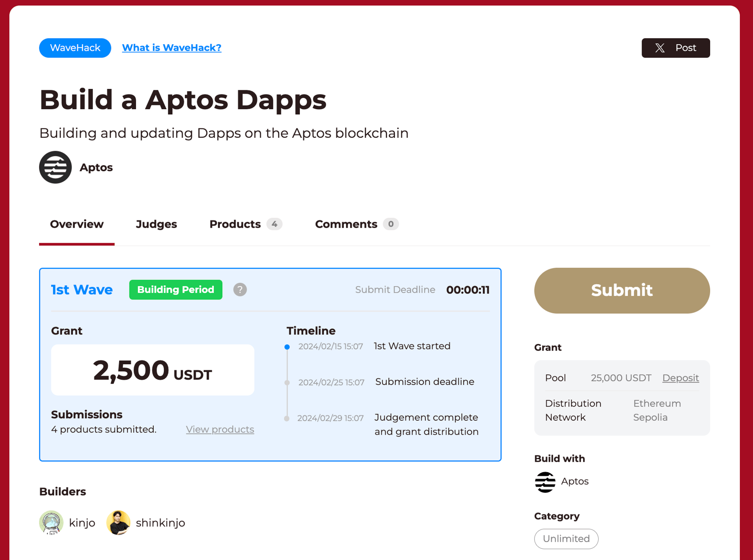753x560 pixels.
Task: Click the Aptos logo under Build with
Action: 545,481
